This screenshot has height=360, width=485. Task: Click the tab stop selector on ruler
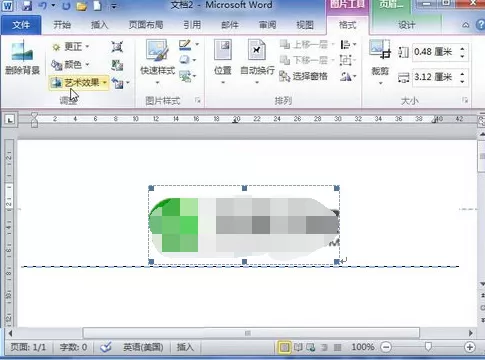10,119
